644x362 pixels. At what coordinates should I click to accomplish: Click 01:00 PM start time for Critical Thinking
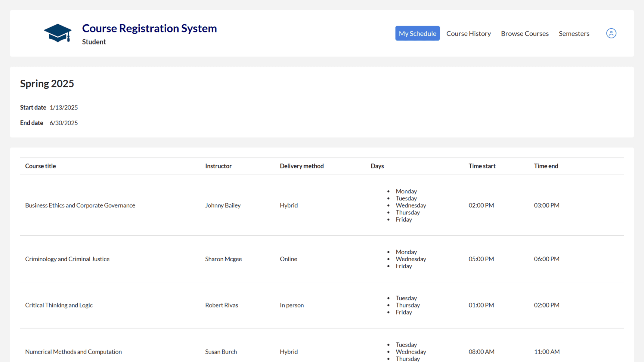pyautogui.click(x=481, y=305)
